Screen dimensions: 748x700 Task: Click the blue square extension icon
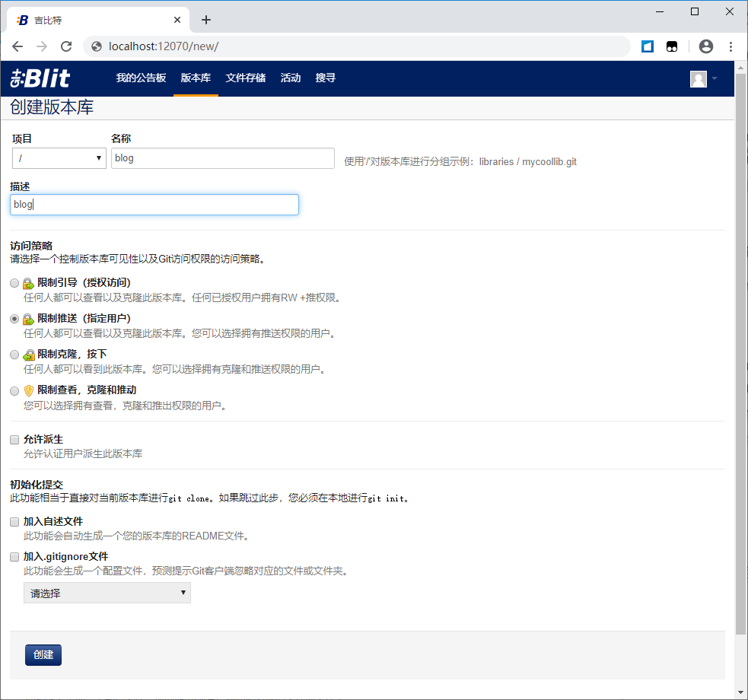click(648, 46)
